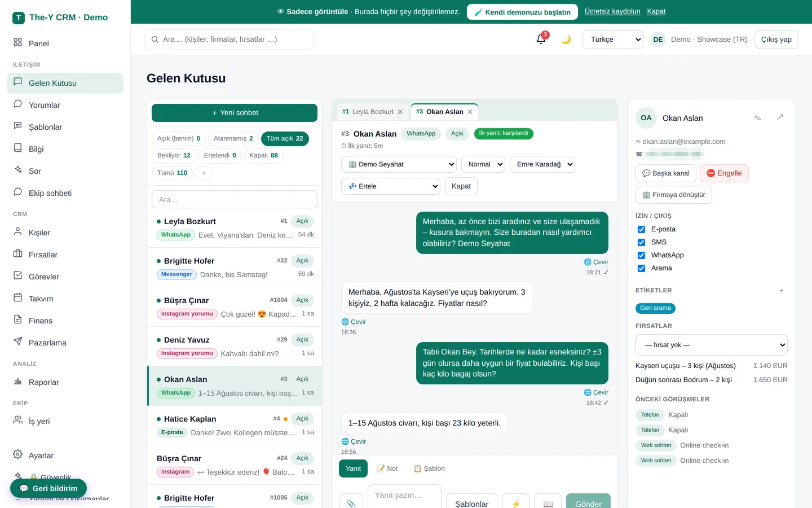Viewport: 812px width, 508px height.
Task: Open the Ertele snooze dropdown
Action: pos(391,186)
